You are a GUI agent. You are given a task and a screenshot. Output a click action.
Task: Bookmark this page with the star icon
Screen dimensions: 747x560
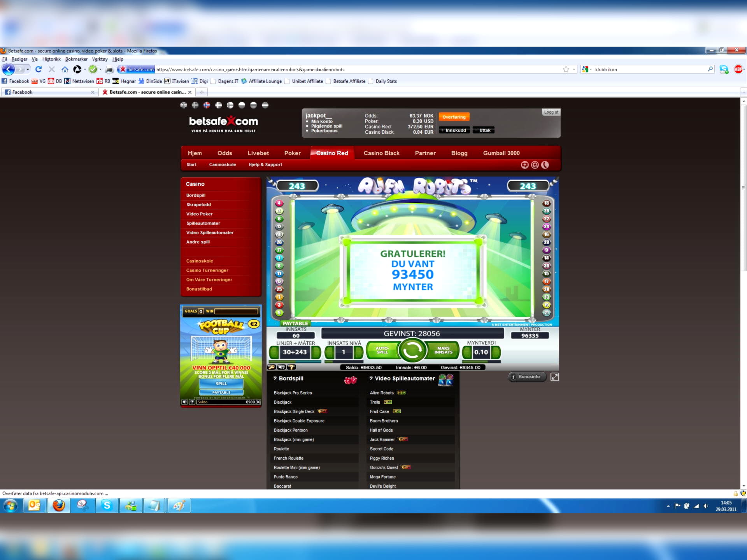pyautogui.click(x=566, y=69)
